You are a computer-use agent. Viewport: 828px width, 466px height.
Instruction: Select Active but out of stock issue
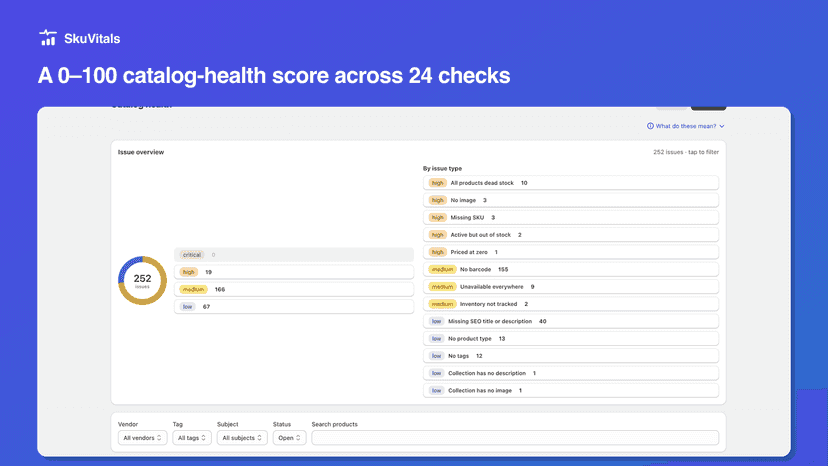click(x=571, y=235)
